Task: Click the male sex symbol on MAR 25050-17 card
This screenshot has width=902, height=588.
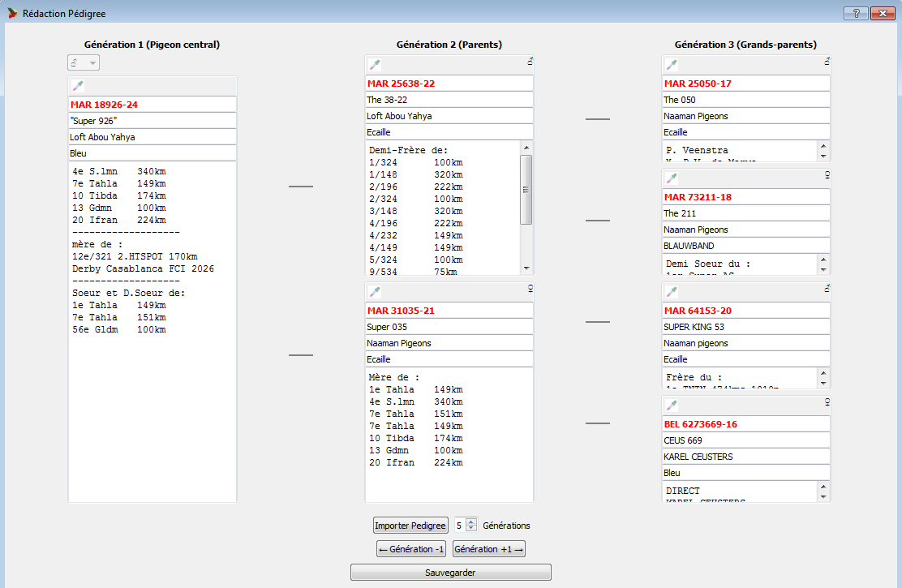Action: (x=827, y=60)
